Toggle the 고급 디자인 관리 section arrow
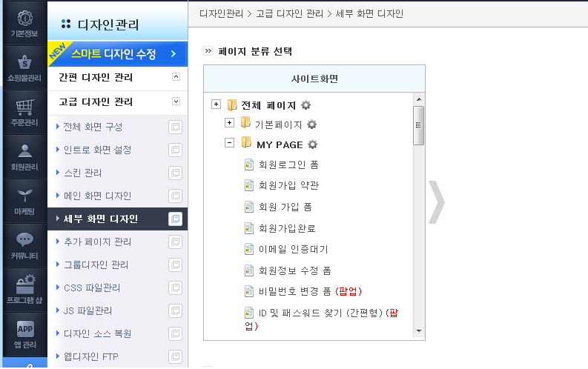 [x=176, y=102]
